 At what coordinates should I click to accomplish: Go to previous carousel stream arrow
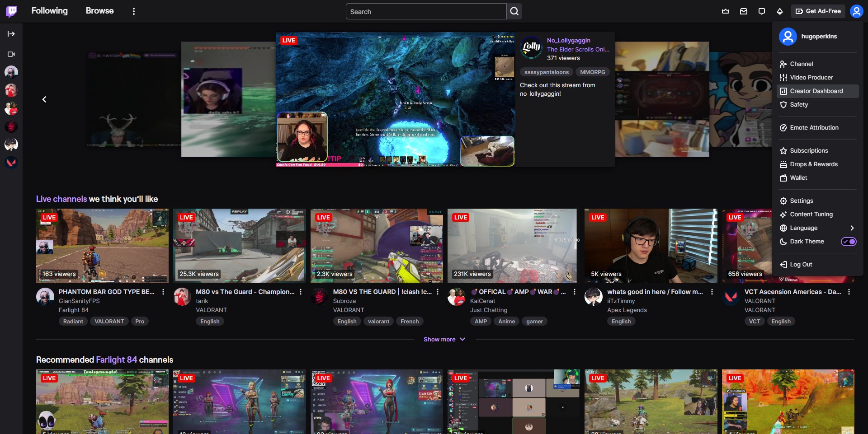coord(44,99)
